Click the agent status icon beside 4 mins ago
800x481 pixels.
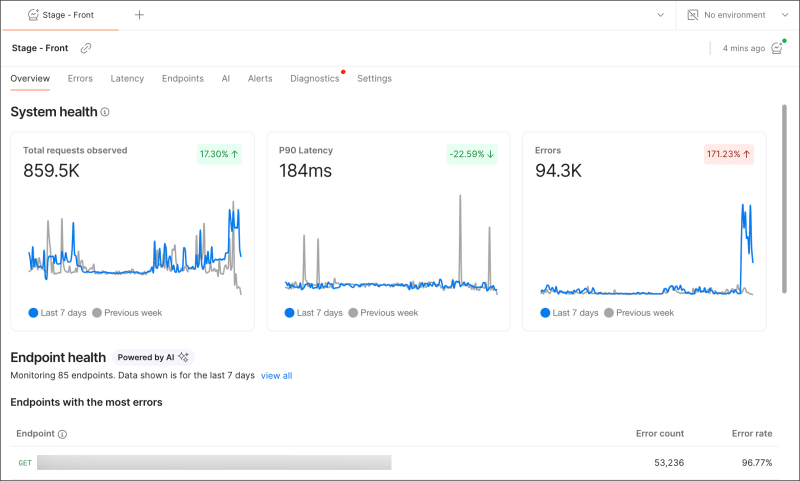click(778, 47)
